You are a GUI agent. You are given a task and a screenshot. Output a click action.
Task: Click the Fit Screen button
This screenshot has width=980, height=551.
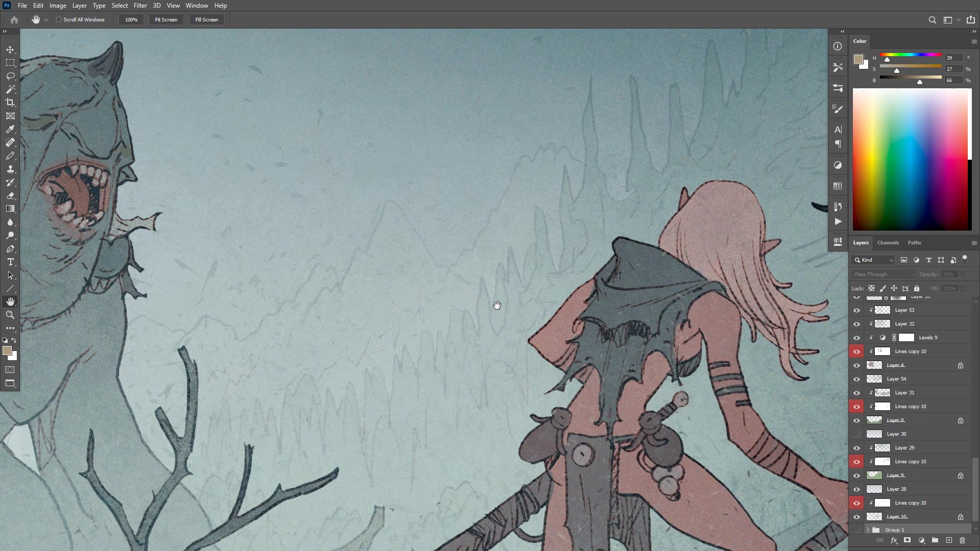coord(166,19)
